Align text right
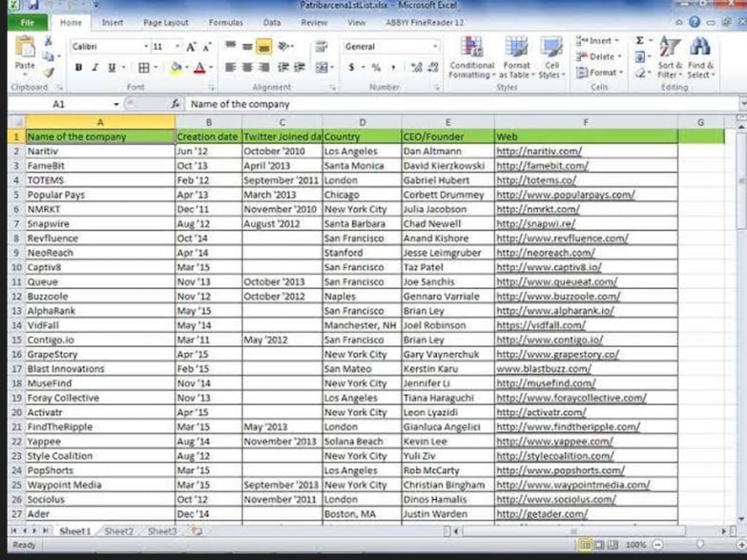747x560 pixels. point(264,68)
